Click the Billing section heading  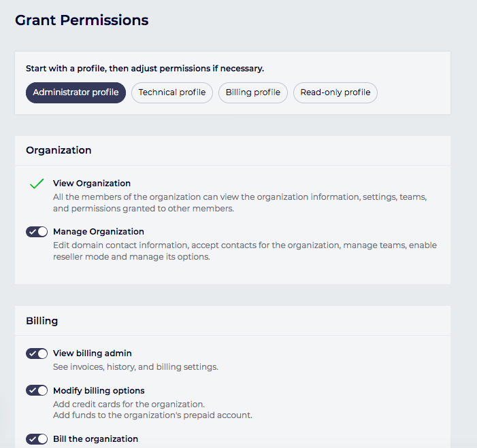point(42,321)
